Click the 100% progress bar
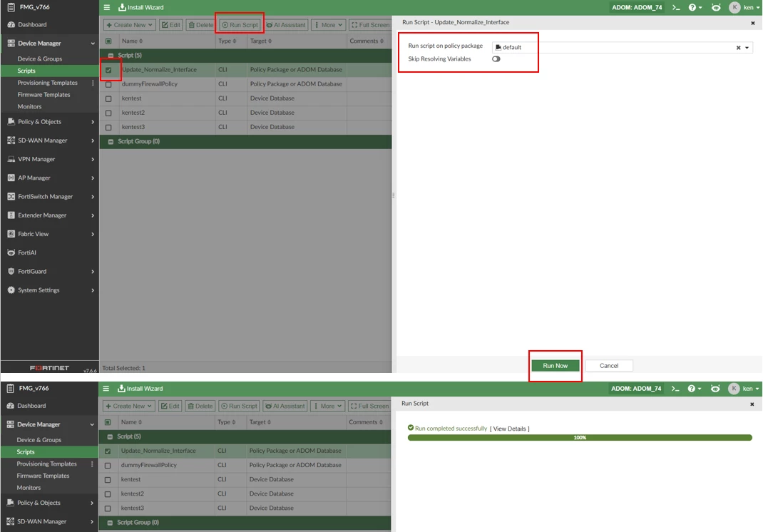This screenshot has height=532, width=763. [x=580, y=438]
